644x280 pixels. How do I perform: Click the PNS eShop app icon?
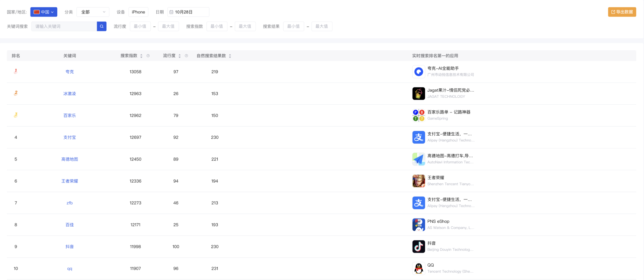[418, 225]
